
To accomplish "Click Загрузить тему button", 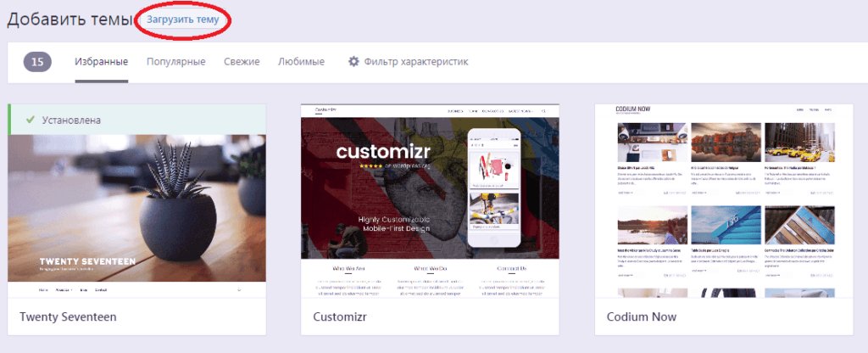I will pos(183,20).
